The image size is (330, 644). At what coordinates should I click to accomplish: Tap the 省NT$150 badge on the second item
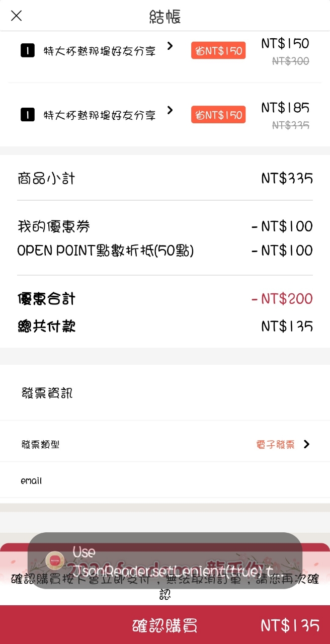click(x=218, y=115)
